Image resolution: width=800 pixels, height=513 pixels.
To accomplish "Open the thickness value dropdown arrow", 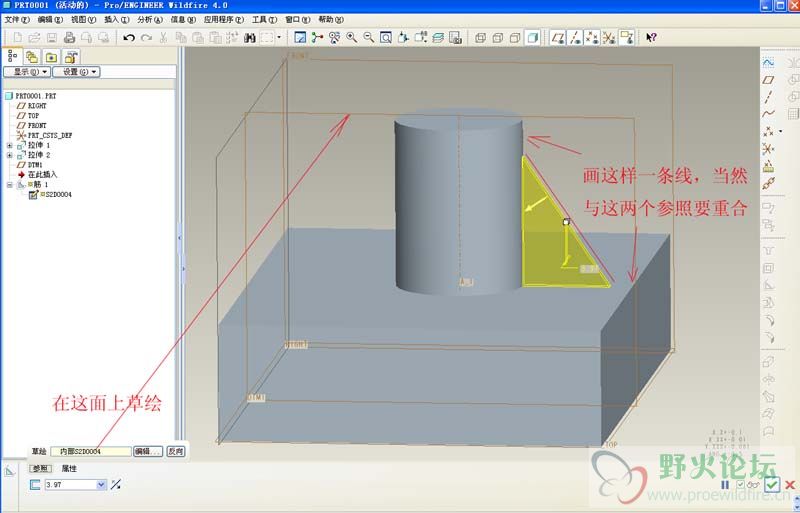I will pyautogui.click(x=101, y=484).
